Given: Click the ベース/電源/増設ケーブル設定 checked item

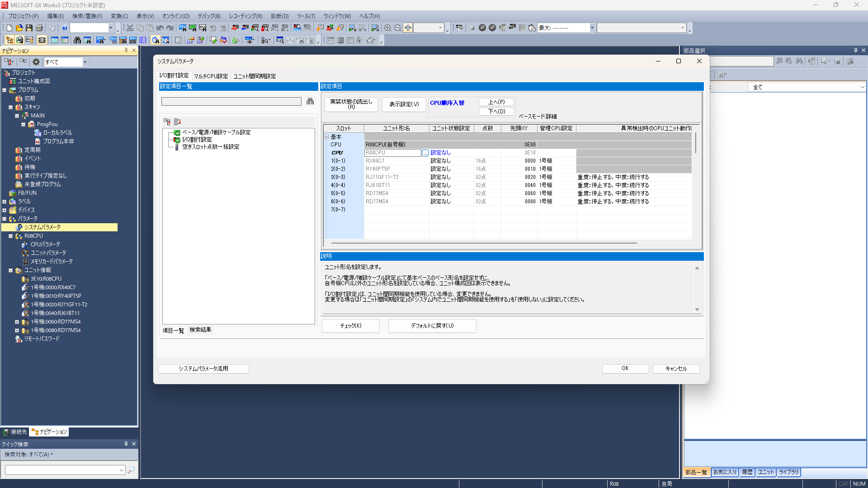Looking at the screenshot, I should tap(216, 132).
